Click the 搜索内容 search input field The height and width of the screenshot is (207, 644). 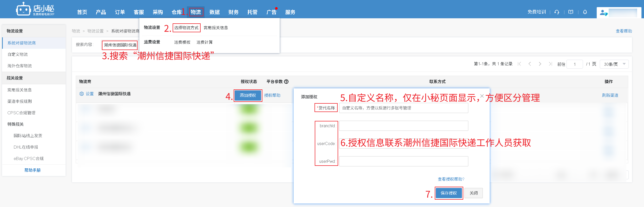[120, 45]
